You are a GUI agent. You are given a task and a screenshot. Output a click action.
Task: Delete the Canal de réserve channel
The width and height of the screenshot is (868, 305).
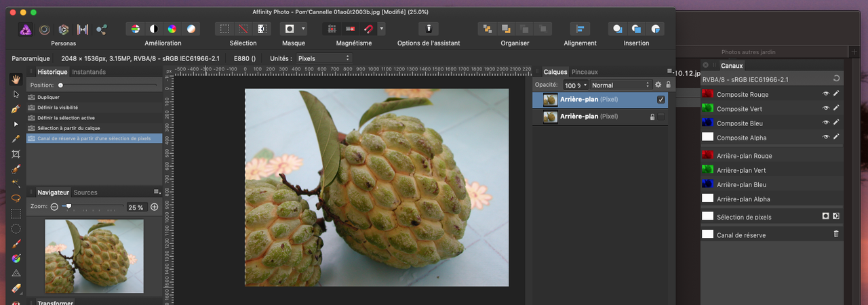[836, 234]
